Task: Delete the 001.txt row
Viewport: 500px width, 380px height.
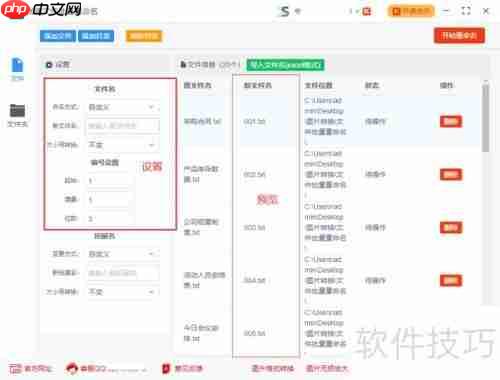Action: (x=451, y=121)
